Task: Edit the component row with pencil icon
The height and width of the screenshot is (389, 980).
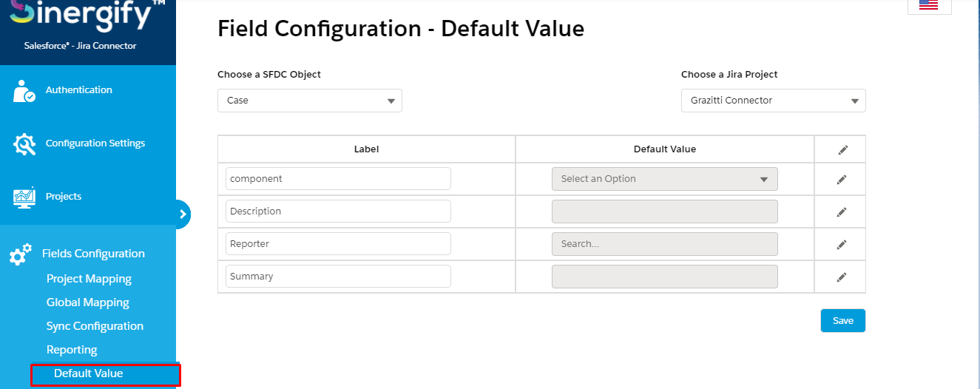Action: point(842,180)
